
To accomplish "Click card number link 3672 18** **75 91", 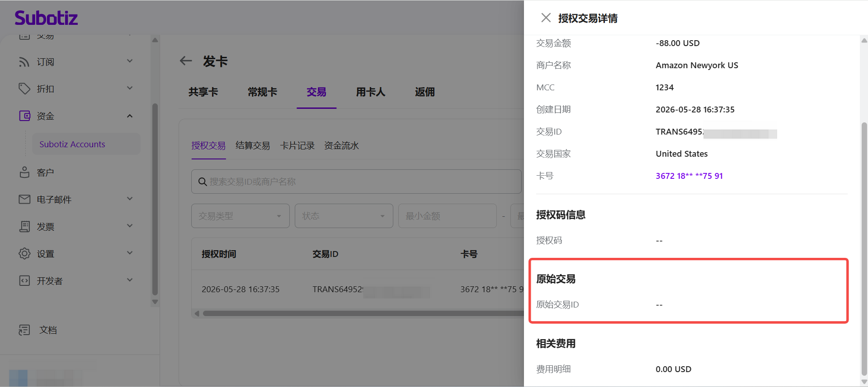I will [x=689, y=176].
